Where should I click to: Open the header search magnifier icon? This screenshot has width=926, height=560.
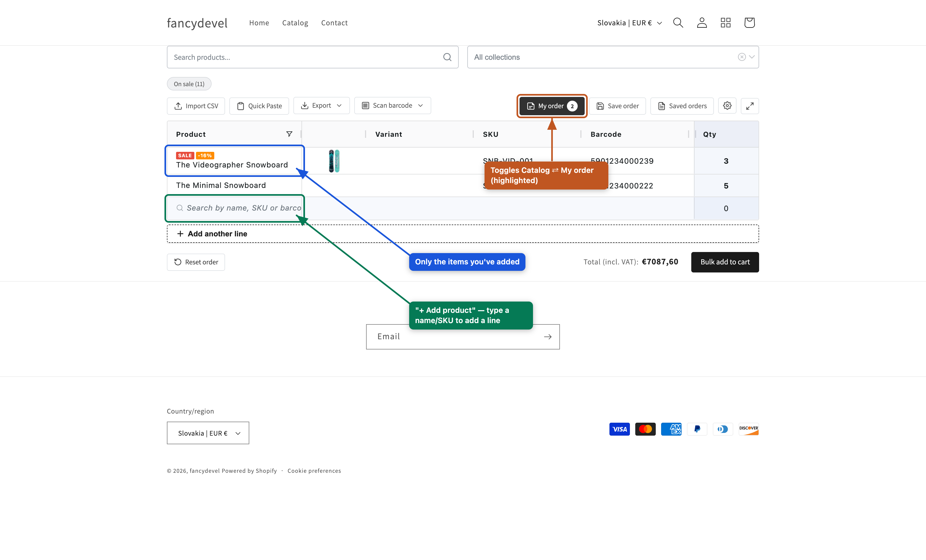(678, 23)
